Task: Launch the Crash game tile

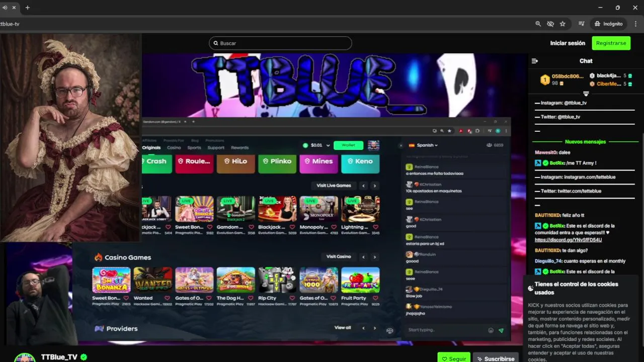Action: click(x=157, y=164)
